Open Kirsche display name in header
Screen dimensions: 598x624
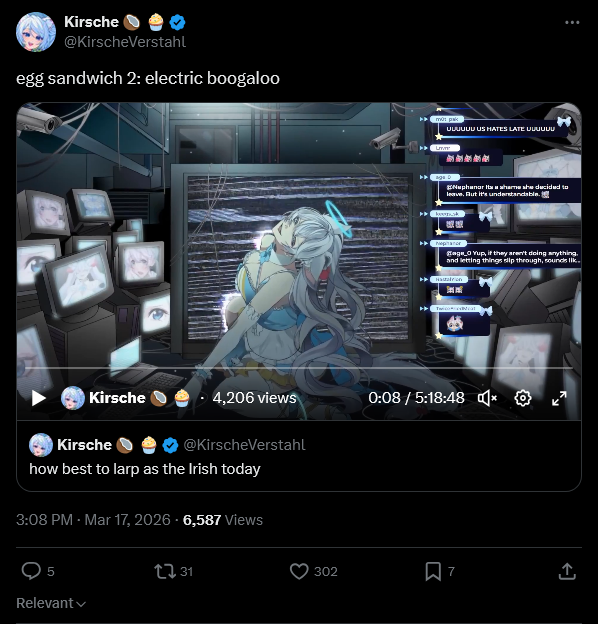coord(91,22)
